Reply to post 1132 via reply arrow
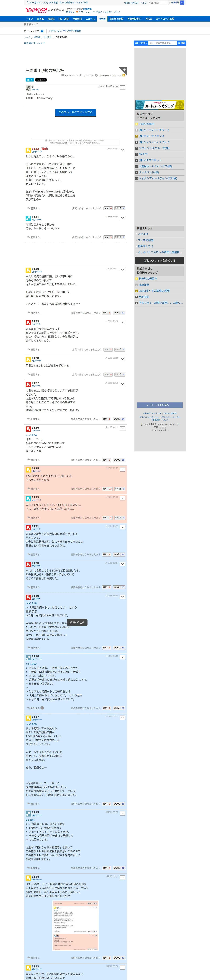Viewport: 210px width, 980px height. click(34, 208)
